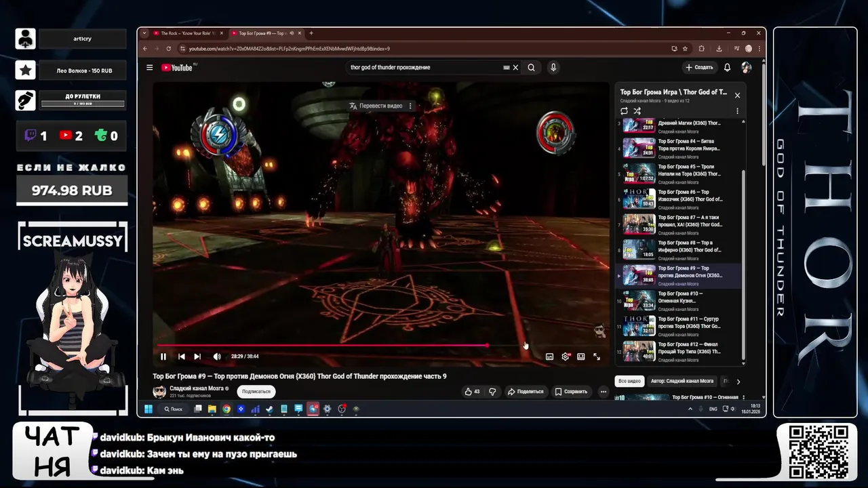Clear the search query with X
This screenshot has width=868, height=488.
point(515,68)
